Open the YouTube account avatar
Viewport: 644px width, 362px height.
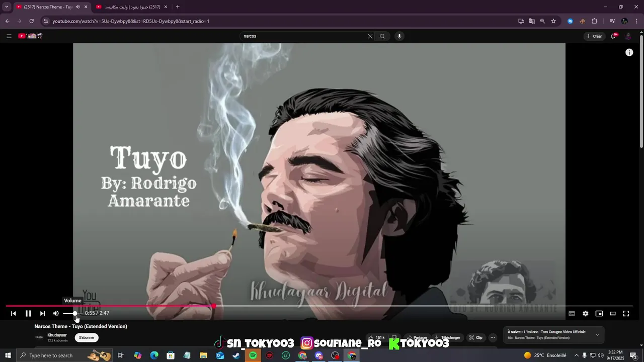(x=628, y=36)
